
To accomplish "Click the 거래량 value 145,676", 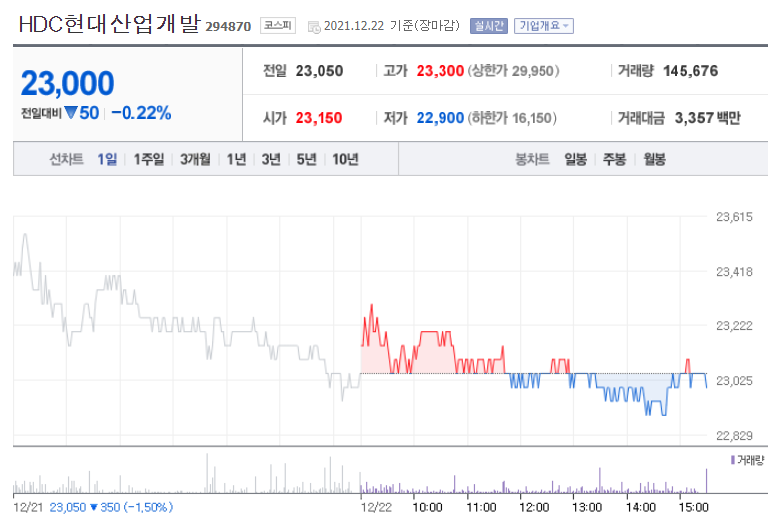I will 691,71.
